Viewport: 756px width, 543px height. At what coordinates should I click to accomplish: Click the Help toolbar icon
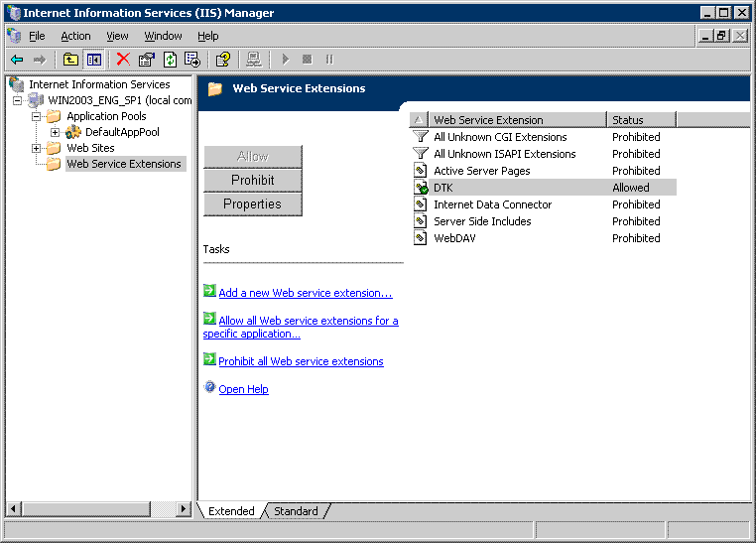pyautogui.click(x=223, y=60)
